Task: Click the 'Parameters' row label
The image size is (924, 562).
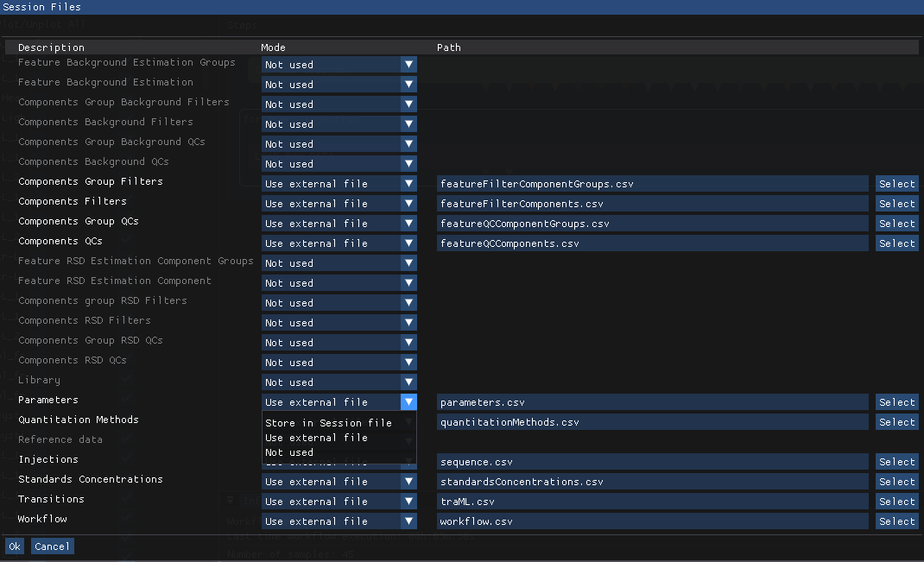Action: [x=48, y=400]
